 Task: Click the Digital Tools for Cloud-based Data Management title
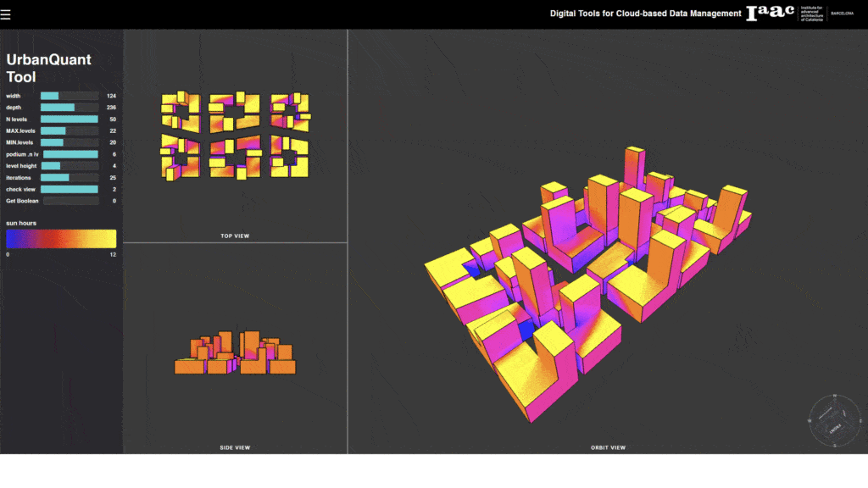click(x=645, y=14)
